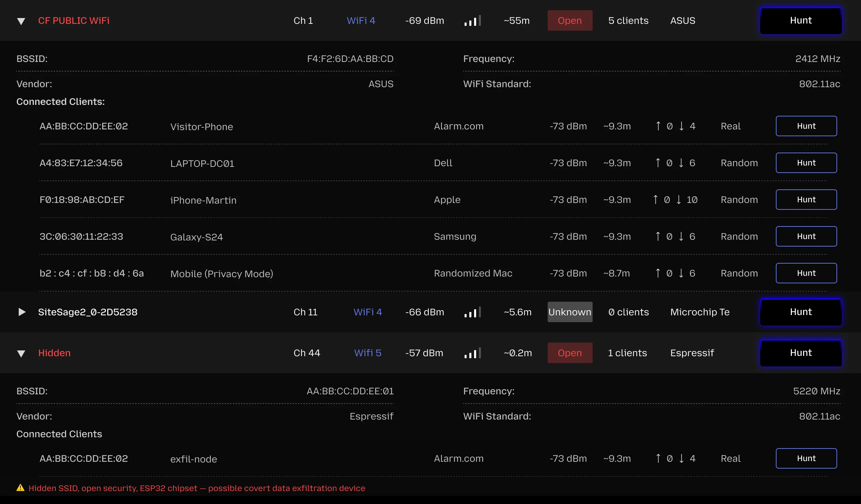Click the Unknown security badge

(569, 312)
